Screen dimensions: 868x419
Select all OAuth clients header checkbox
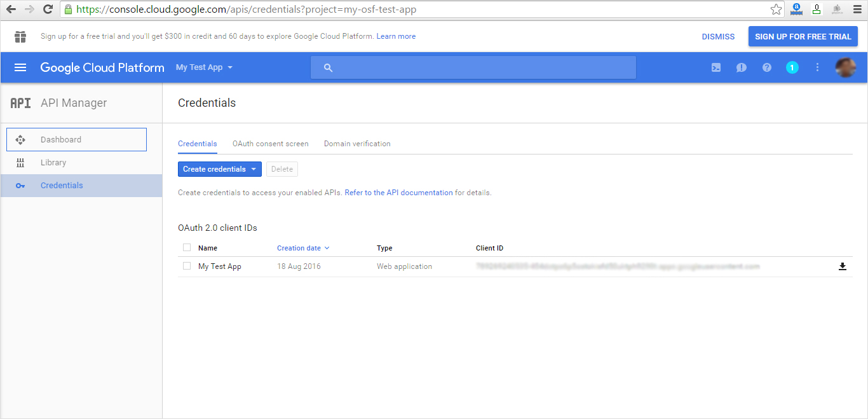pos(187,247)
